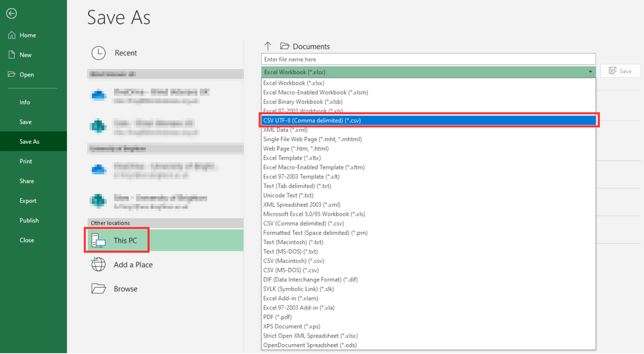Screen dimensions: 644x354
Task: Open the Export menu item
Action: coord(28,201)
